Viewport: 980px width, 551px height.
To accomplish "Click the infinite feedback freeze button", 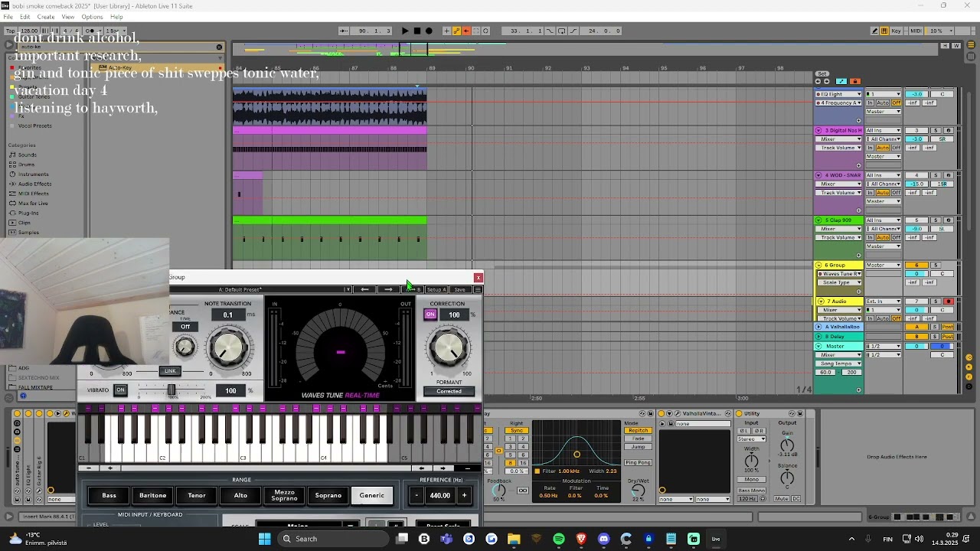I will (x=523, y=491).
